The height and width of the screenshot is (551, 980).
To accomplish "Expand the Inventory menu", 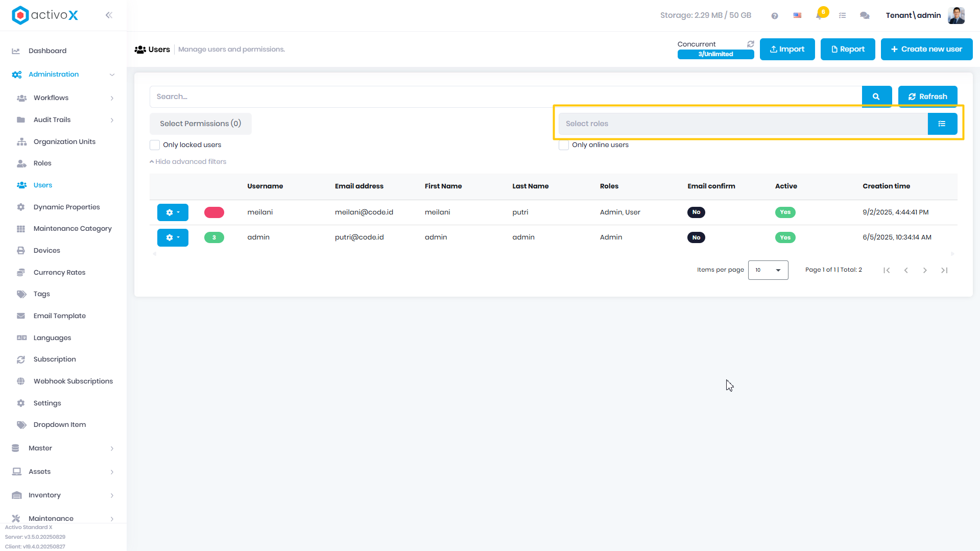I will coord(63,495).
